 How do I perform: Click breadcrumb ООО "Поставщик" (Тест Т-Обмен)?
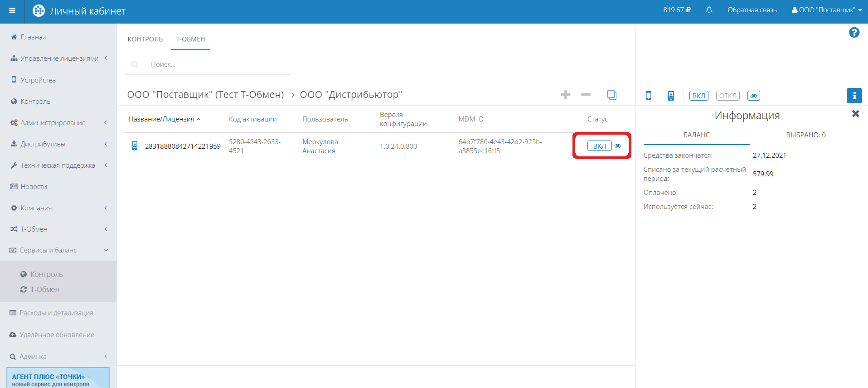coord(205,95)
